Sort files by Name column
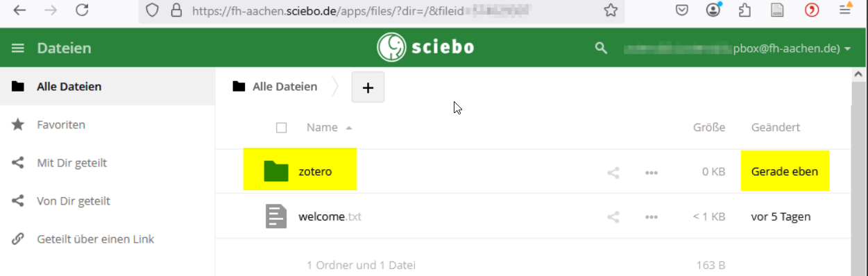Viewport: 868px width, 276px height. (322, 128)
